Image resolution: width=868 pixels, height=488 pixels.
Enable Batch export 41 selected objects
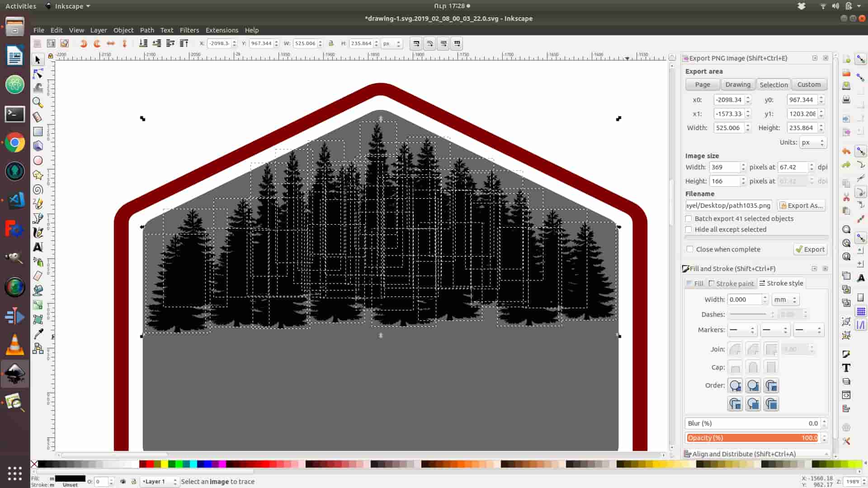(x=689, y=219)
